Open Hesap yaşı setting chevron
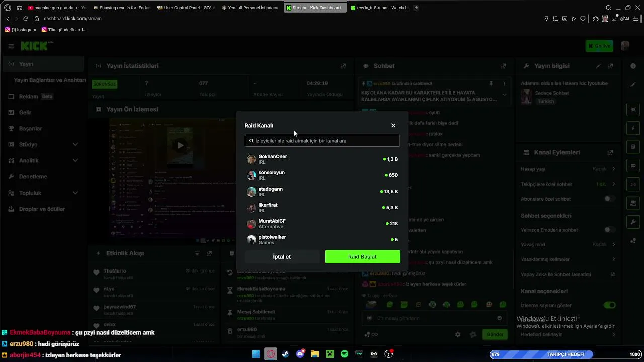The width and height of the screenshot is (644, 362). (613, 169)
